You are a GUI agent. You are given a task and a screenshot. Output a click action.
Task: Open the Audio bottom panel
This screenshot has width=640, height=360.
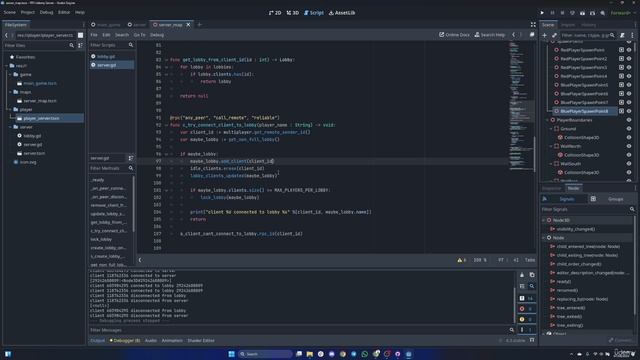tap(151, 340)
